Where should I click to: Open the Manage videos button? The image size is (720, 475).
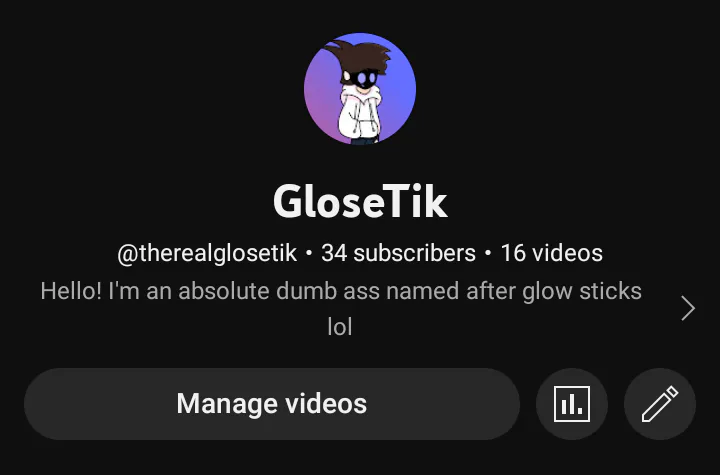tap(272, 404)
